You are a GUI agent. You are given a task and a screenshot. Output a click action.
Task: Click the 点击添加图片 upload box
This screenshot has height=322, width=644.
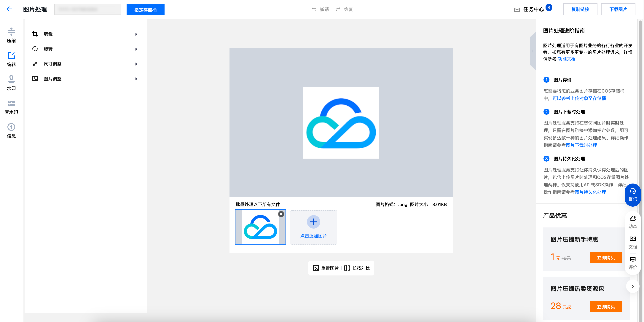click(x=313, y=227)
